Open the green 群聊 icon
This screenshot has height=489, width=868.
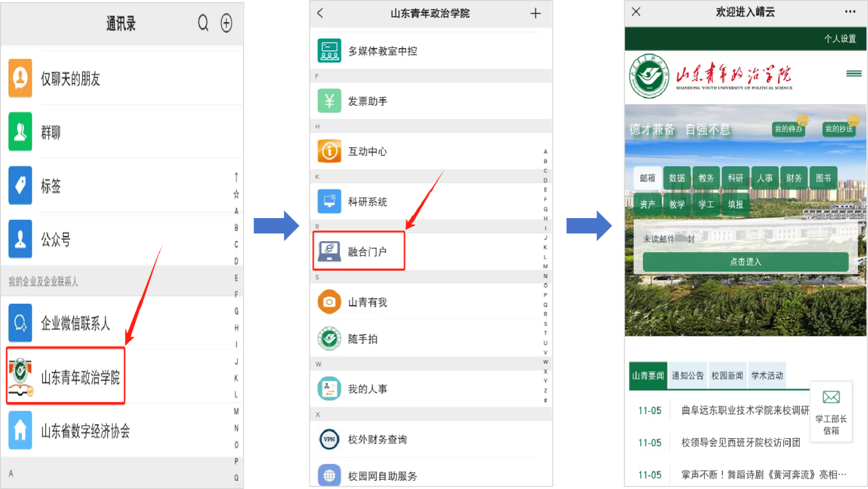(21, 132)
